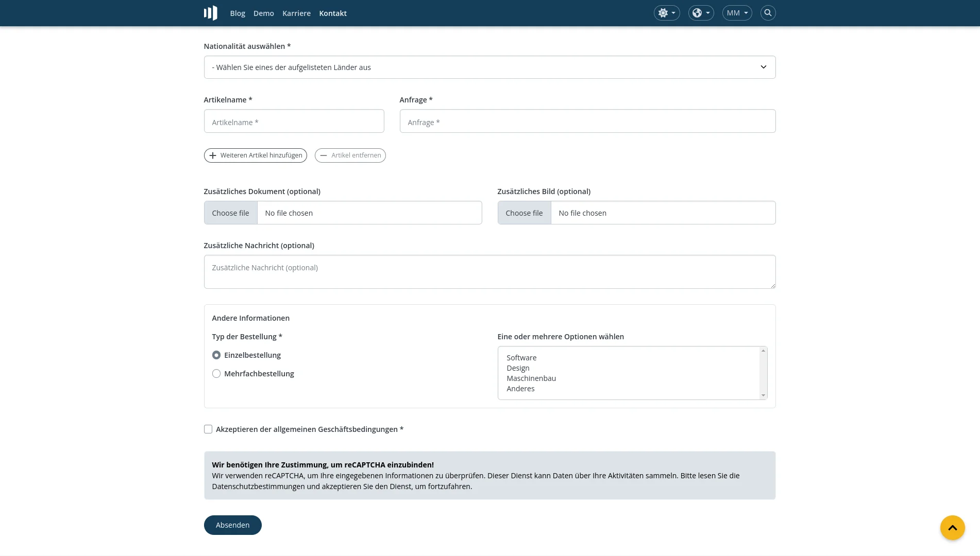The image size is (980, 556).
Task: Open the Blog menu item
Action: [238, 13]
